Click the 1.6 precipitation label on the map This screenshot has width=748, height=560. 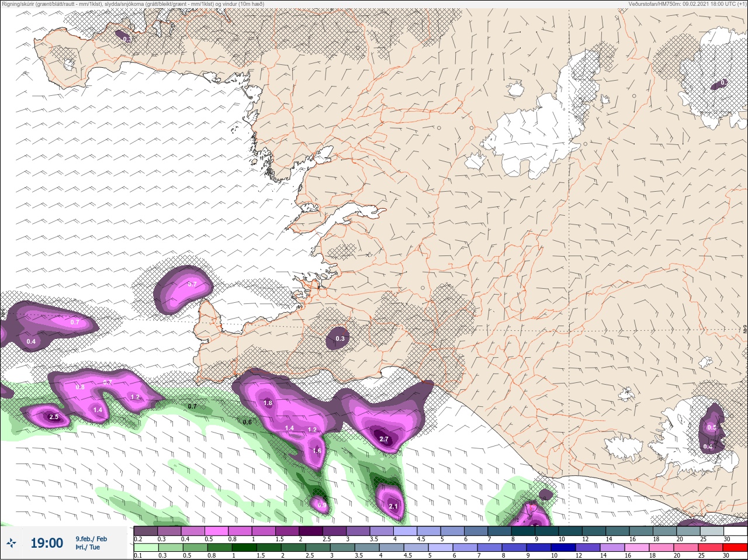click(317, 451)
